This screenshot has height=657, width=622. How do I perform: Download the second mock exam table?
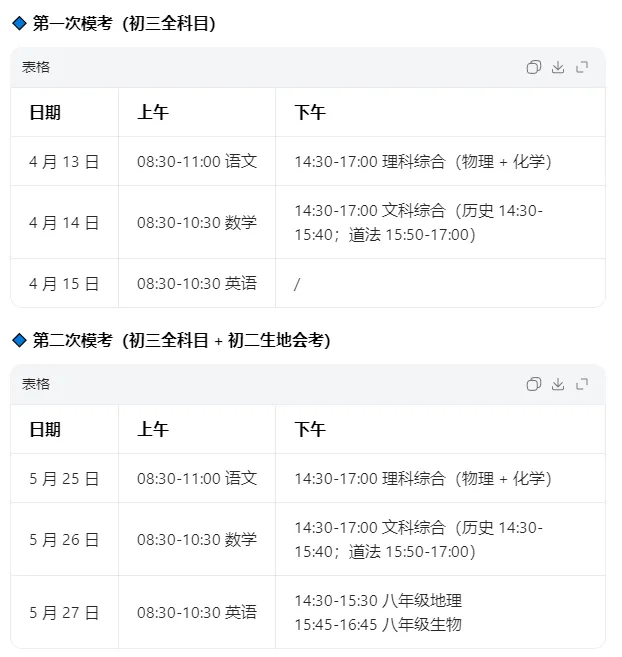pos(557,384)
